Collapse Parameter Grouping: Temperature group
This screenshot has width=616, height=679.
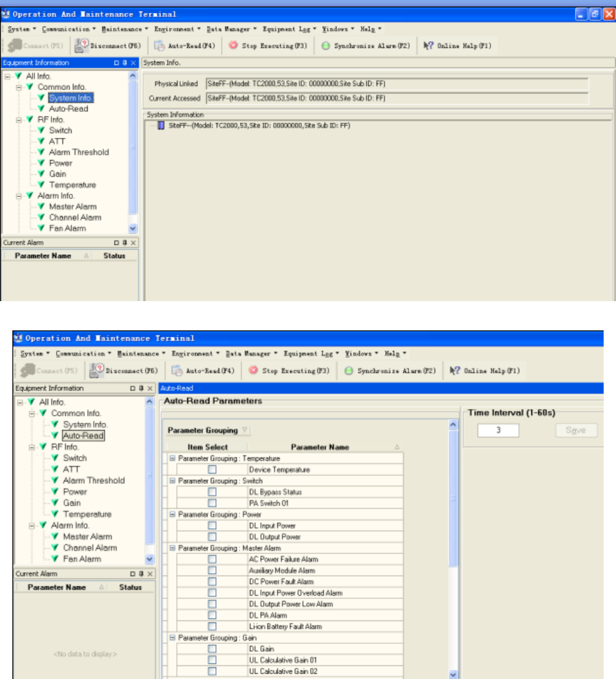tap(172, 458)
